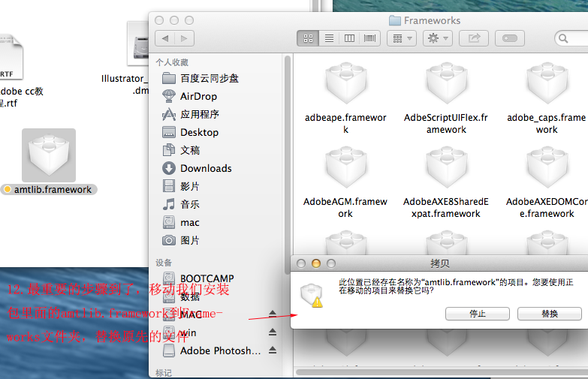Go forward in the Finder window

point(184,38)
